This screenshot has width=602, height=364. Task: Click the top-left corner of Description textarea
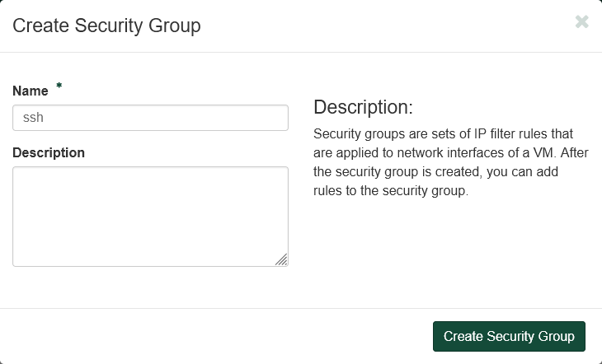pyautogui.click(x=18, y=172)
